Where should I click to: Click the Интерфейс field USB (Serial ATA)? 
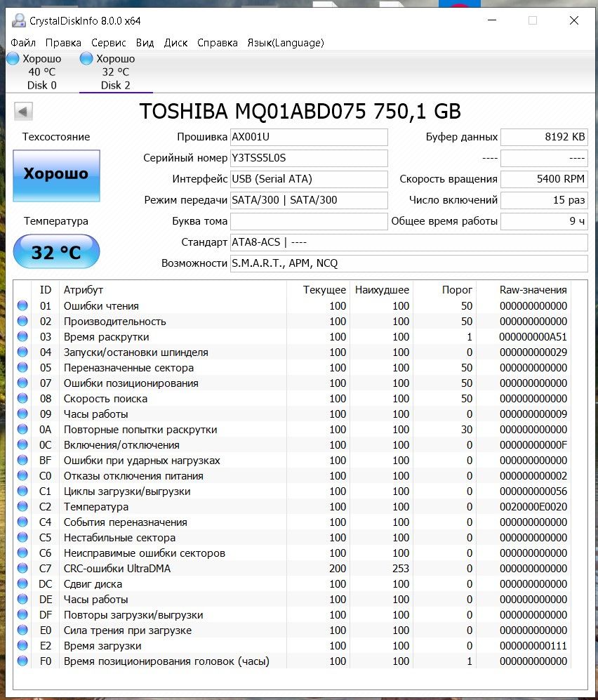tap(309, 179)
